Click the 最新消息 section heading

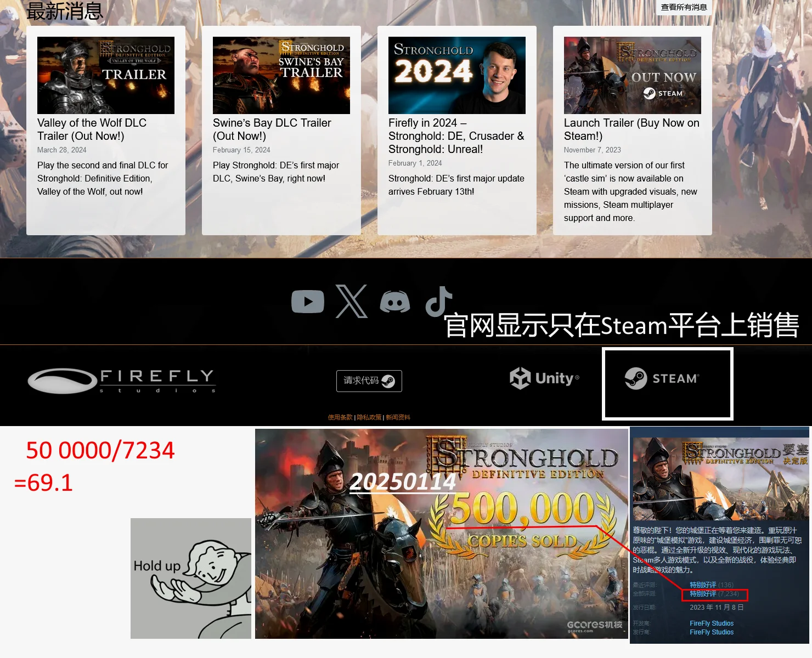[65, 11]
